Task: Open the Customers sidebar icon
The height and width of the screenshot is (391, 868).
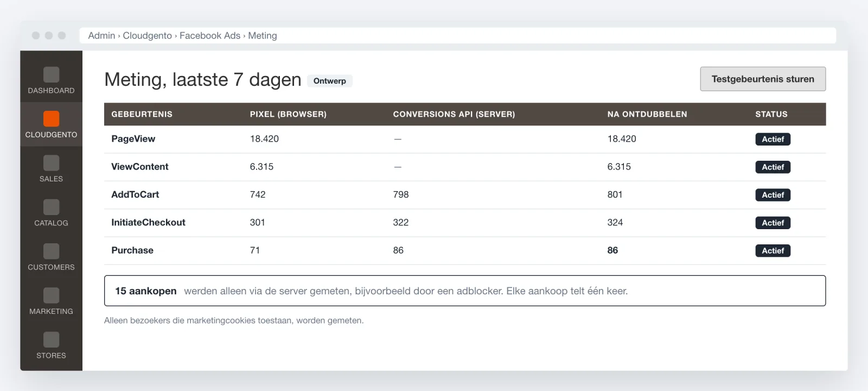Action: (51, 251)
